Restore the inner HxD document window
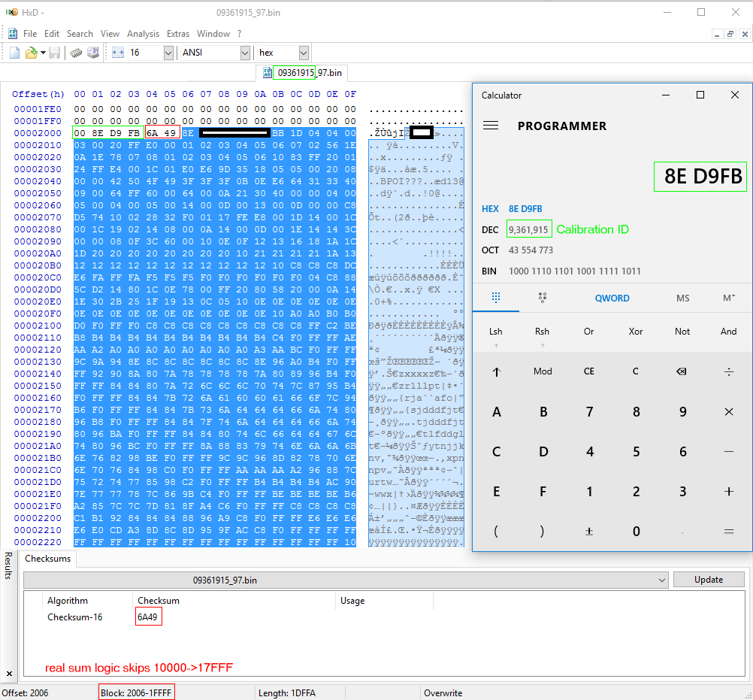 pos(730,34)
